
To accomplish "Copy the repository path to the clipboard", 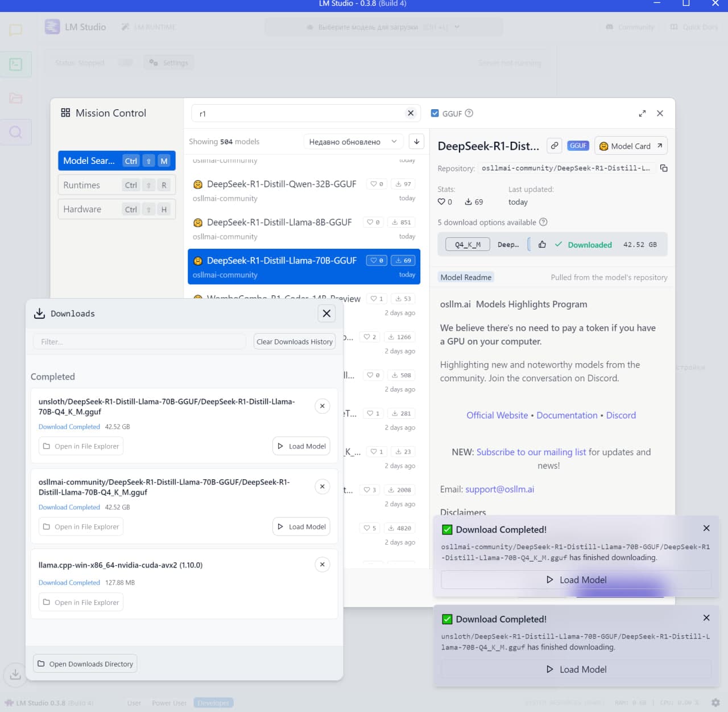I will pos(664,168).
